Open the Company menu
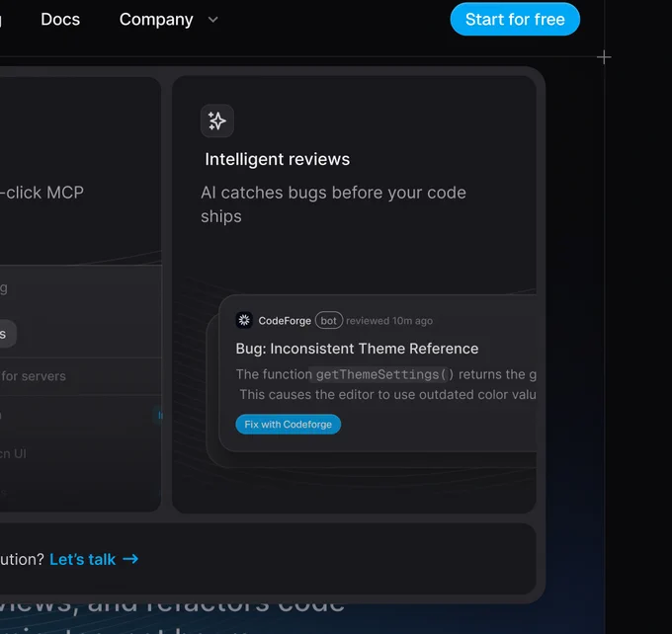Viewport: 672px width, 634px height. (156, 20)
